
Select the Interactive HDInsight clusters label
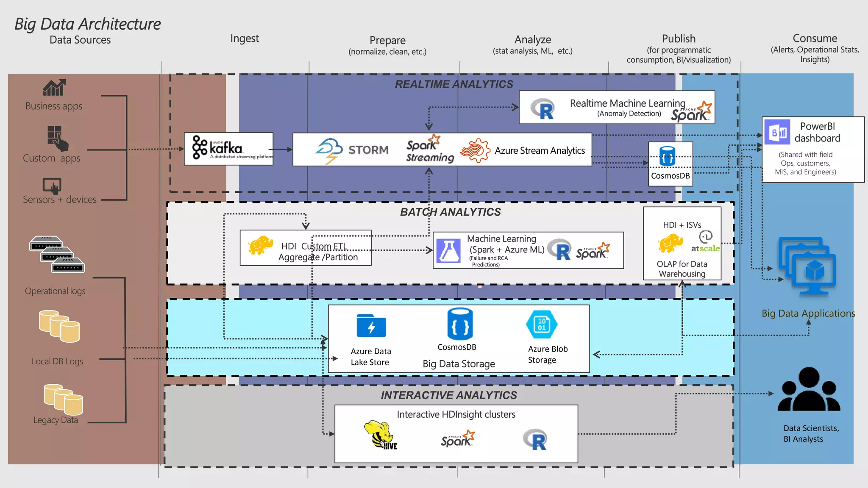tap(456, 414)
